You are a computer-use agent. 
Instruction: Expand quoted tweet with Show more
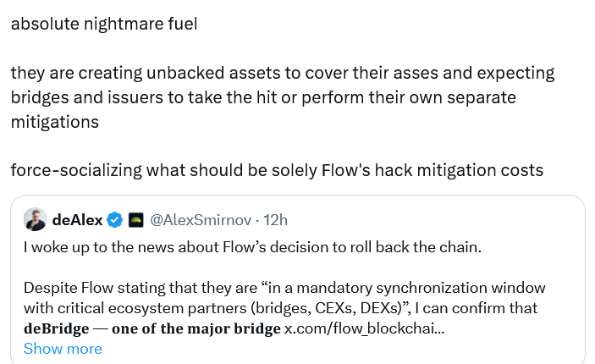click(x=63, y=349)
